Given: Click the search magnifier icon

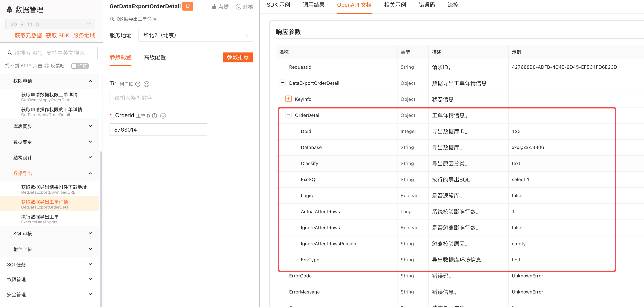Looking at the screenshot, I should point(10,53).
